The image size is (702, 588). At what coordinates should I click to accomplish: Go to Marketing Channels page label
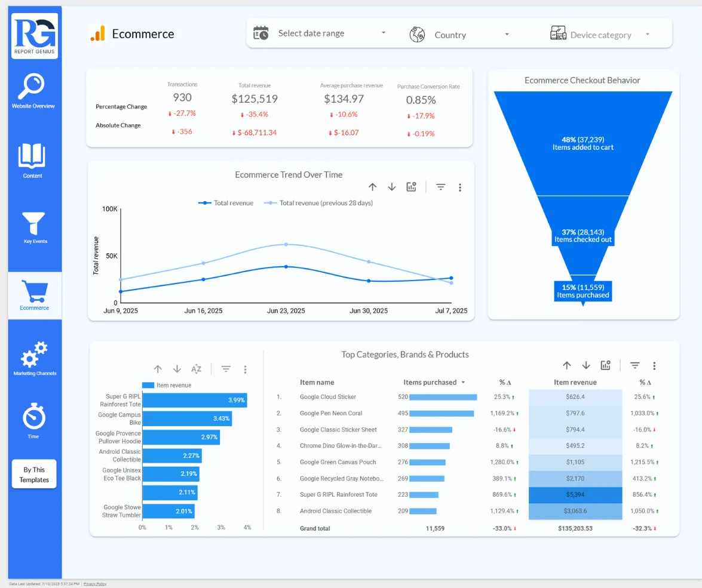coord(35,373)
